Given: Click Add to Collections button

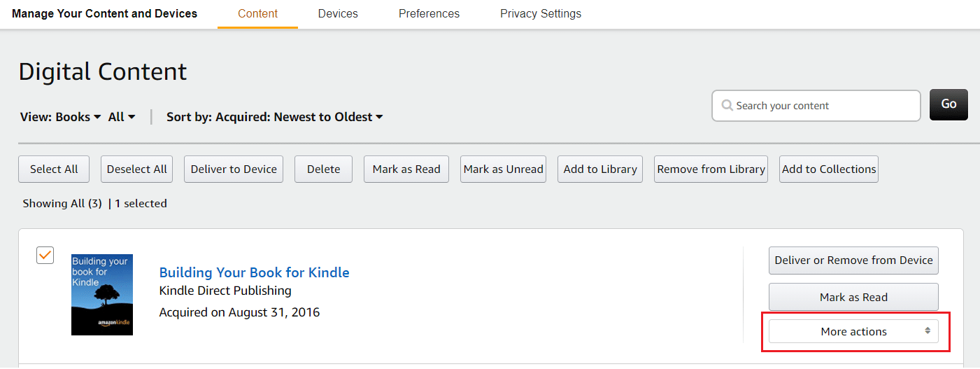Looking at the screenshot, I should point(829,169).
